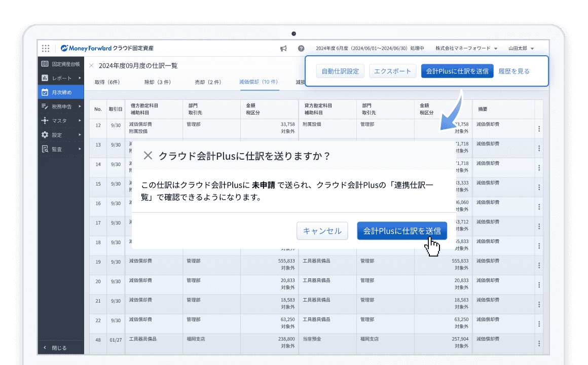Image resolution: width=588 pixels, height=365 pixels.
Task: Click the 01/27 date cell
Action: (116, 340)
